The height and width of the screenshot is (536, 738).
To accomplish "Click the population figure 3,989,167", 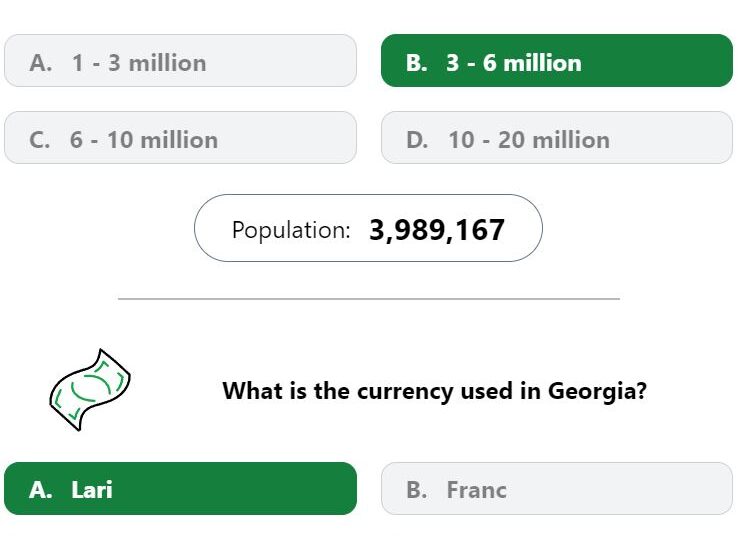I will [437, 230].
